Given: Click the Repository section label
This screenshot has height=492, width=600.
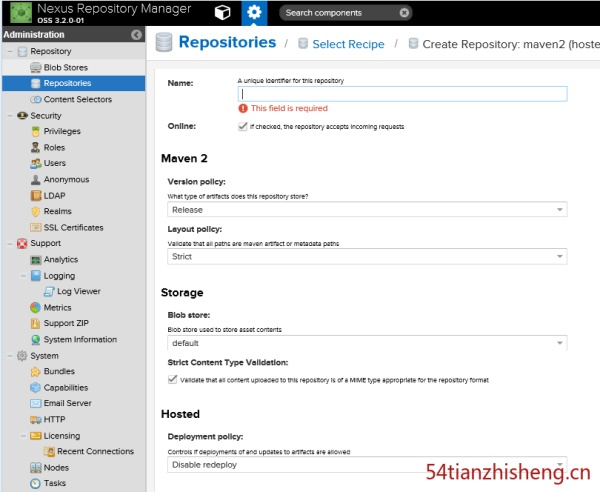Looking at the screenshot, I should [51, 51].
